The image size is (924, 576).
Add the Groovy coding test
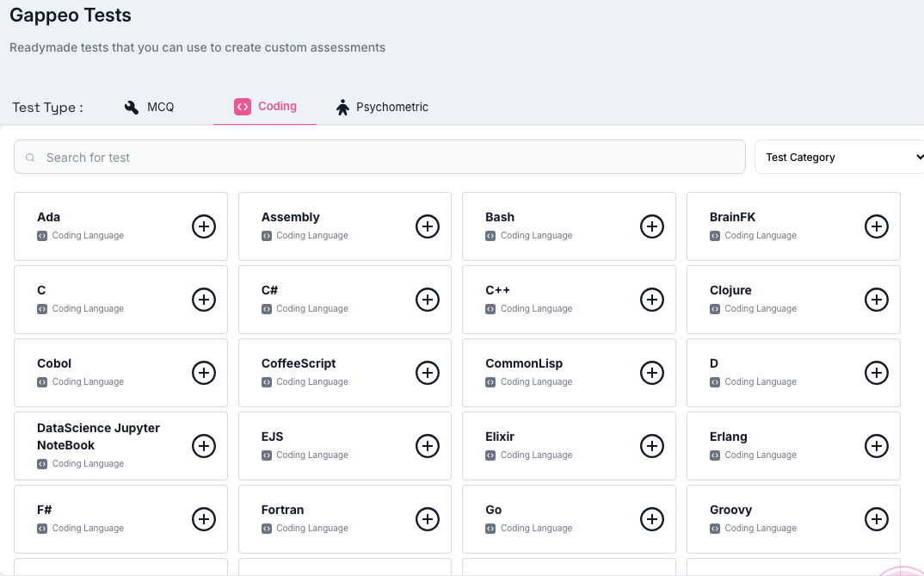point(877,519)
